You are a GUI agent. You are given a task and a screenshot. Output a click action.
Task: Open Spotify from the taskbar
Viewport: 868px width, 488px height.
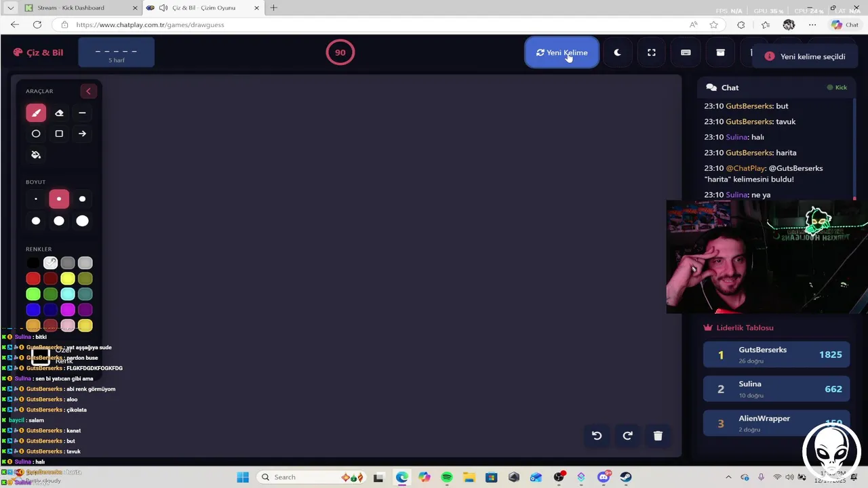pos(447,477)
